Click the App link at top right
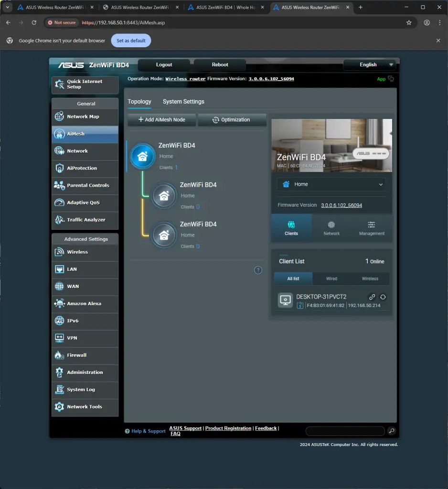The image size is (448, 489). coord(381,79)
